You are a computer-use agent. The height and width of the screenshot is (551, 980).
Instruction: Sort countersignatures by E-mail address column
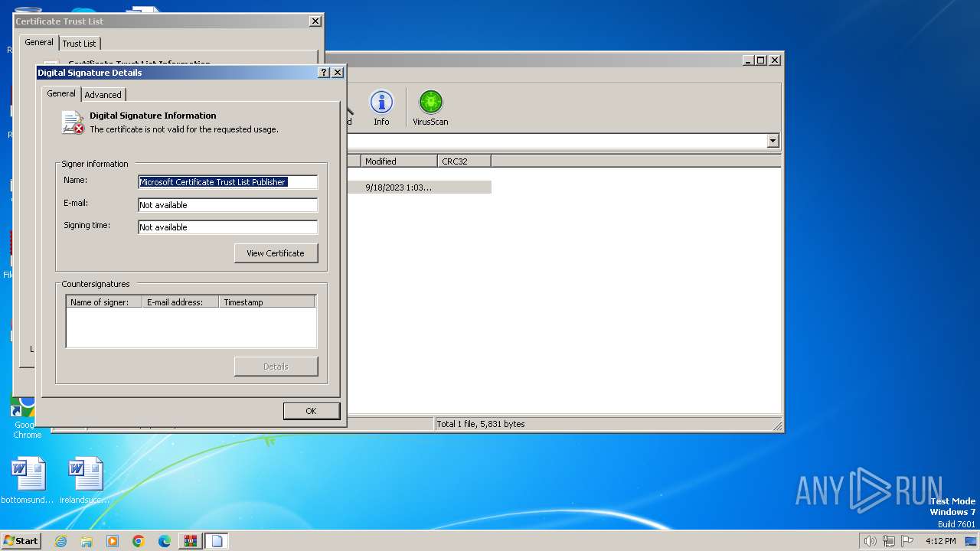click(181, 302)
